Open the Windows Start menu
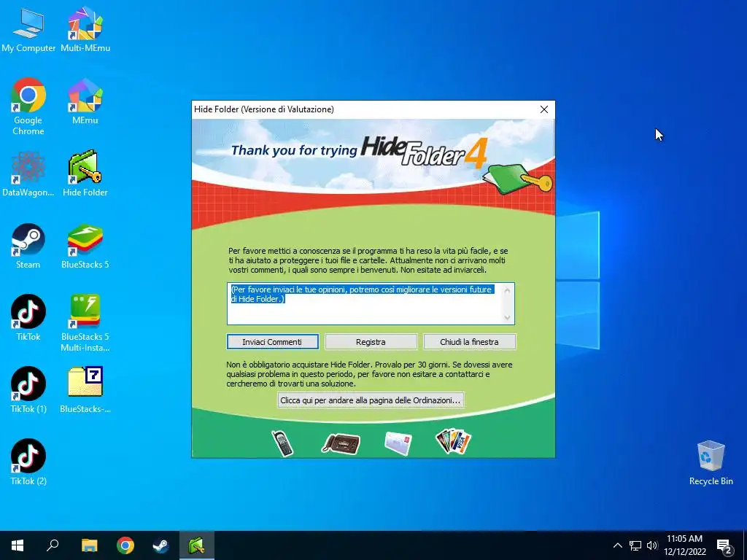Viewport: 747px width, 560px height. (18, 545)
